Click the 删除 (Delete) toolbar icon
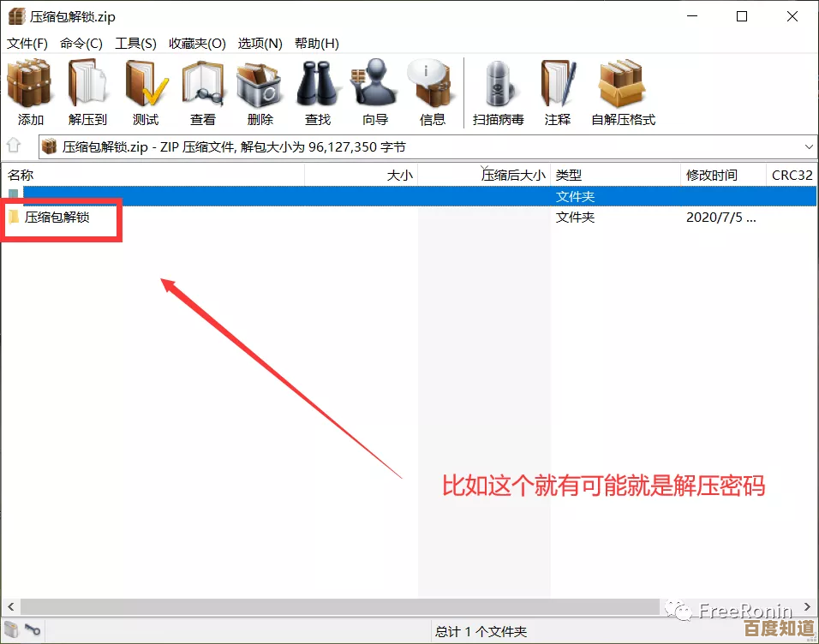 click(260, 92)
